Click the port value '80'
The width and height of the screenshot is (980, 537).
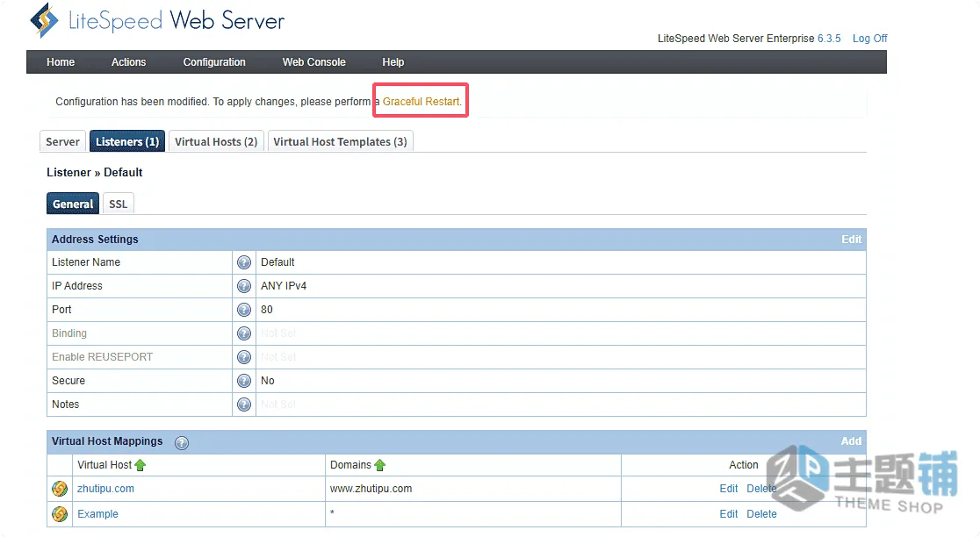(267, 310)
